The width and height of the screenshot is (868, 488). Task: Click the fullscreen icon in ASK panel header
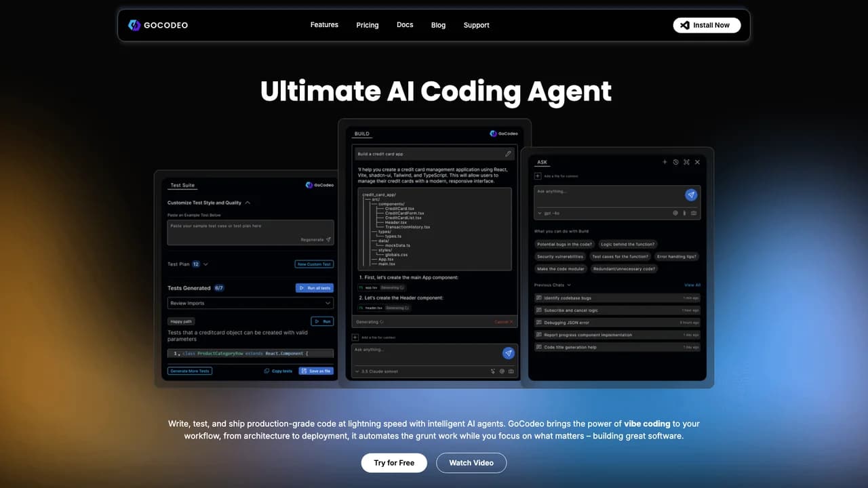[687, 162]
